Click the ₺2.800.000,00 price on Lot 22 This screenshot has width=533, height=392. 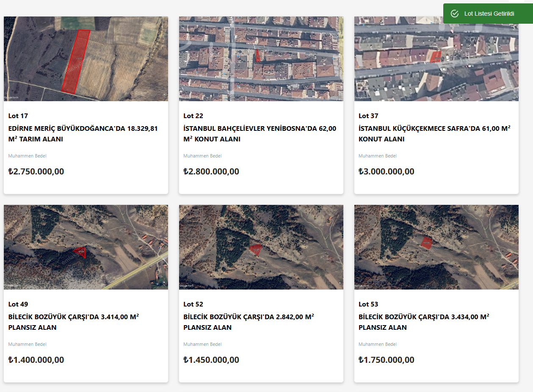211,171
